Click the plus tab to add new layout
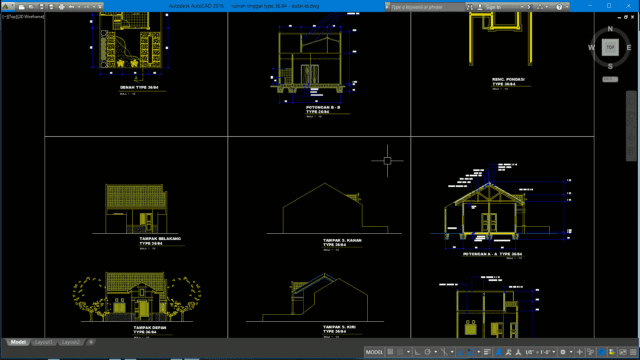 [x=91, y=342]
